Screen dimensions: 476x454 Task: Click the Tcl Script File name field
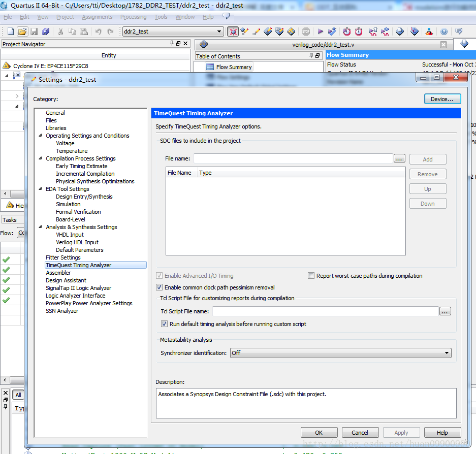coord(326,311)
